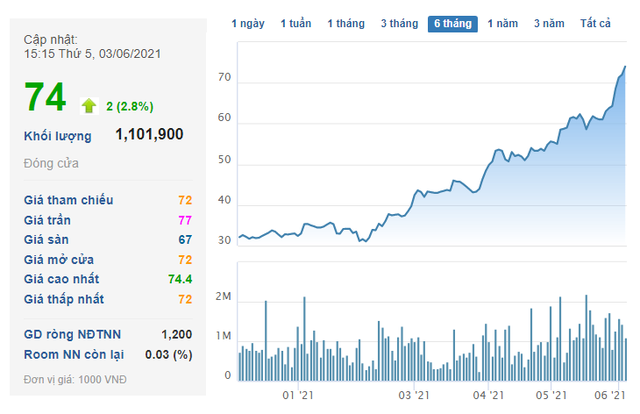Show the 1 tháng chart view

click(346, 23)
